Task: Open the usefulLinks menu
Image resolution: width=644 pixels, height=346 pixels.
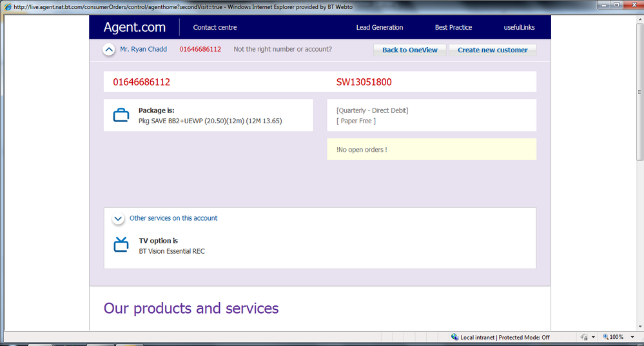Action: pos(519,27)
